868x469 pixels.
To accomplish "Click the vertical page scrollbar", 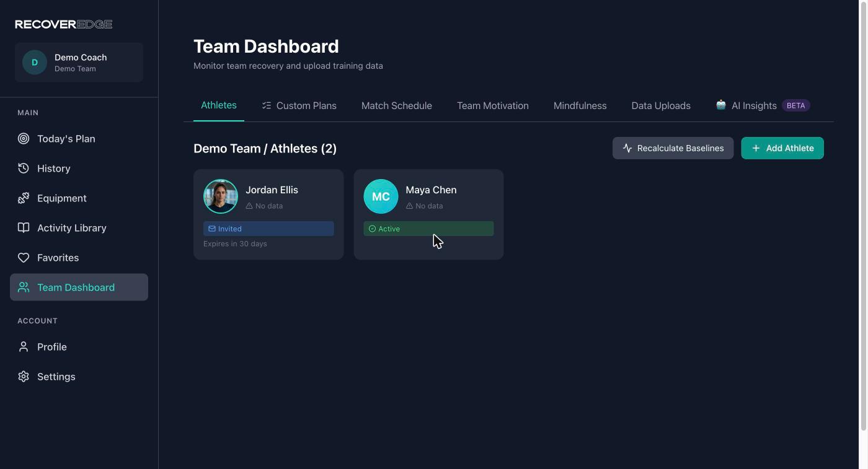I will (x=863, y=216).
